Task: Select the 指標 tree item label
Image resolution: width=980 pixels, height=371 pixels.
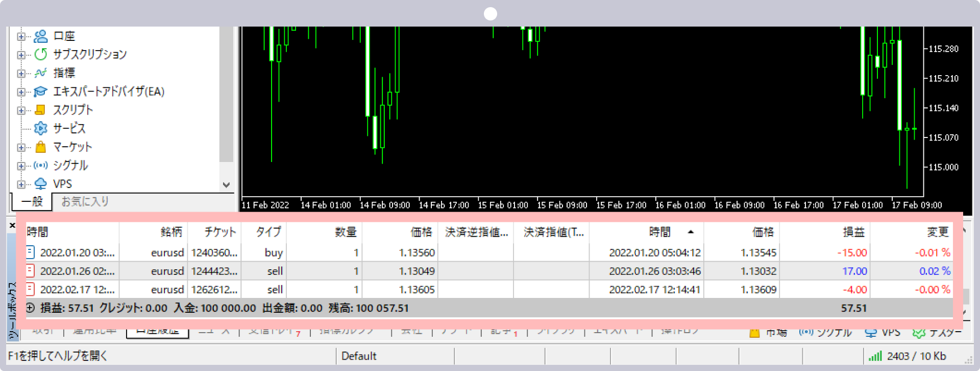Action: 64,73
